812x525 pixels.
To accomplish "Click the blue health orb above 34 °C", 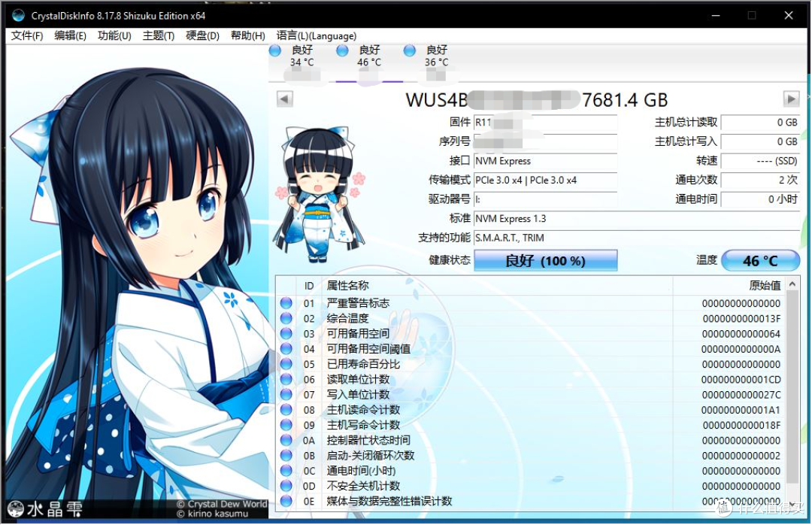I will click(x=275, y=50).
